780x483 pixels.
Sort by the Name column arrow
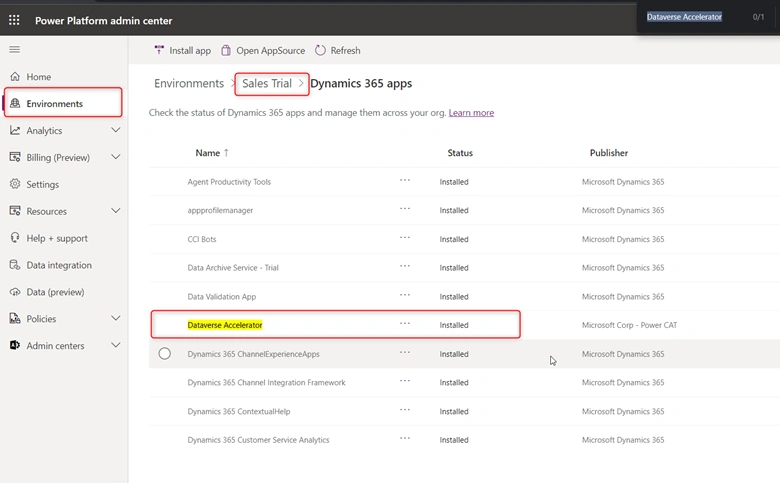tap(226, 153)
